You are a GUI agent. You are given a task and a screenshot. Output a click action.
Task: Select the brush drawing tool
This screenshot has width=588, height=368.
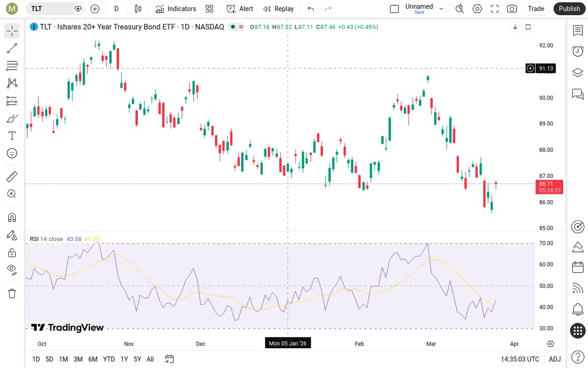coord(12,118)
